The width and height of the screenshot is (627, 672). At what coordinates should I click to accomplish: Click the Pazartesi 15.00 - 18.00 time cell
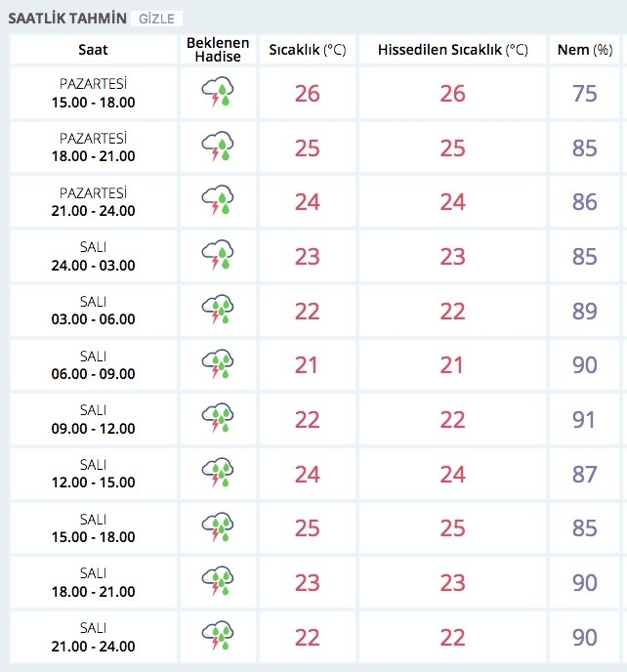[93, 94]
